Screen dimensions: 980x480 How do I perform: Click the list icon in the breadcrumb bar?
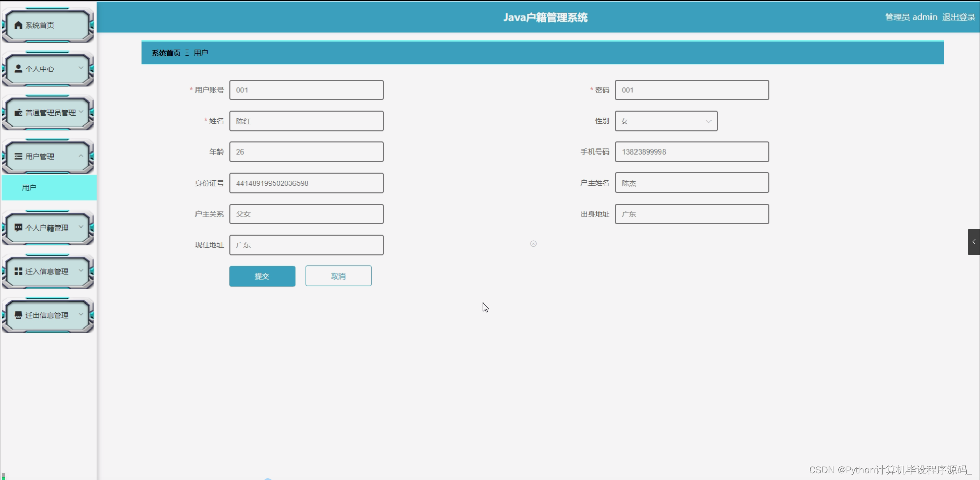click(187, 53)
